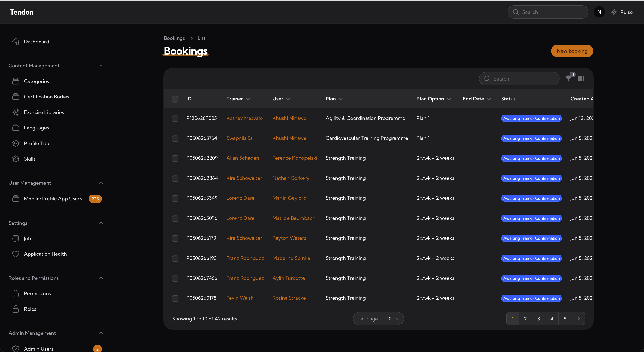The image size is (644, 352).
Task: Go to page 5
Action: coord(565,319)
